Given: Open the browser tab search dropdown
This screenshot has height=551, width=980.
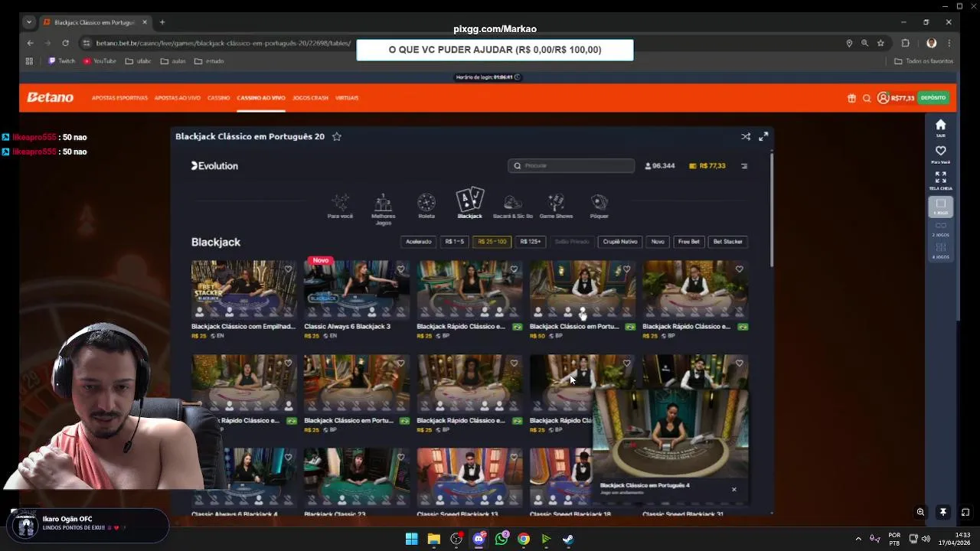Looking at the screenshot, I should click(x=29, y=22).
